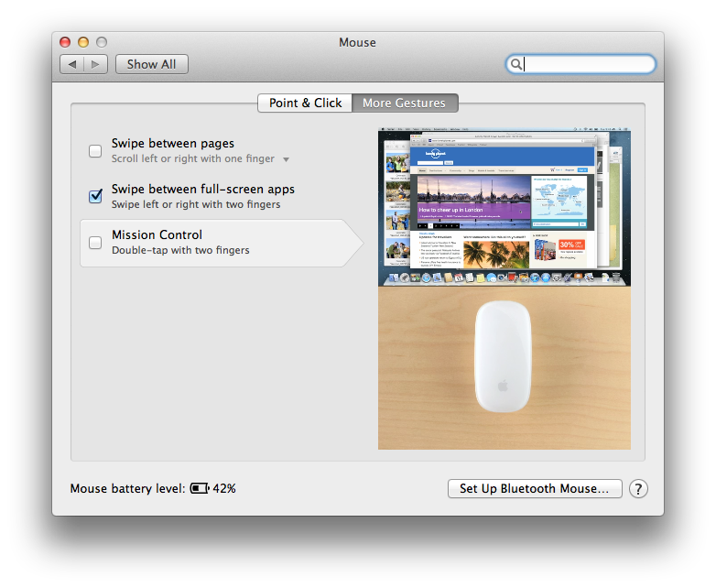
Task: Go forward with the right arrow button
Action: (95, 64)
